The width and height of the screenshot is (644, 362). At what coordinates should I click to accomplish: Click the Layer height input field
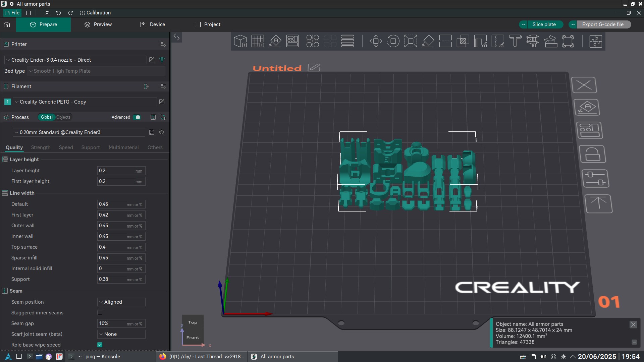(121, 171)
